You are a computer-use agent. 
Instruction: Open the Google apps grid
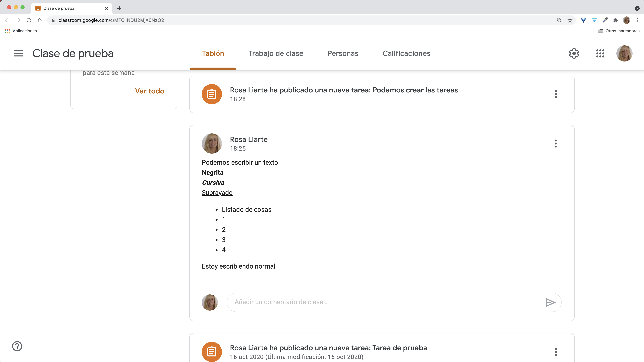pyautogui.click(x=600, y=53)
